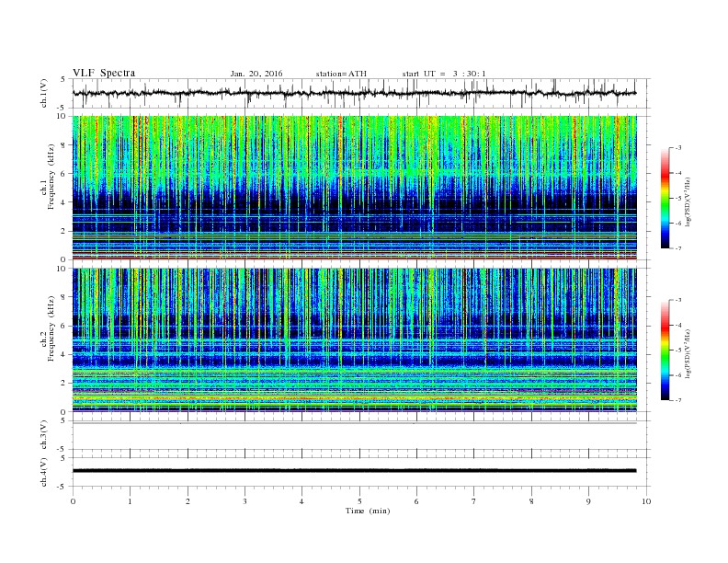Click the '-6' label on ch.2 color bar

[x=677, y=375]
